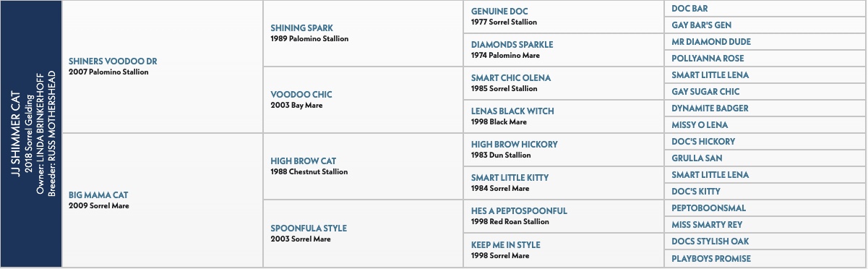Image resolution: width=868 pixels, height=269 pixels.
Task: Open DOC BAR ancestor link
Action: [x=689, y=9]
